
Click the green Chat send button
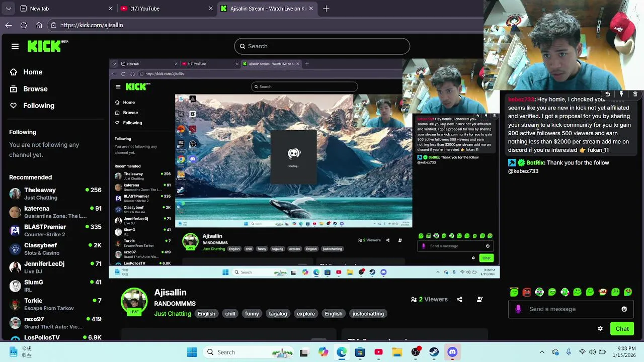(622, 329)
